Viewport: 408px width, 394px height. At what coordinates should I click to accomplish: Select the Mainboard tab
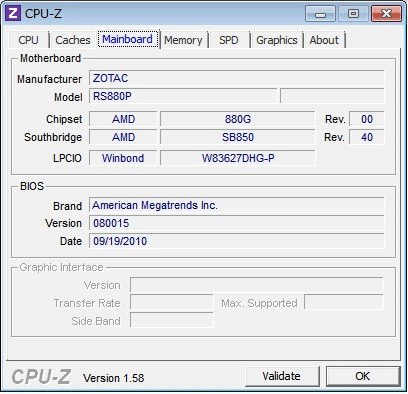(x=128, y=39)
